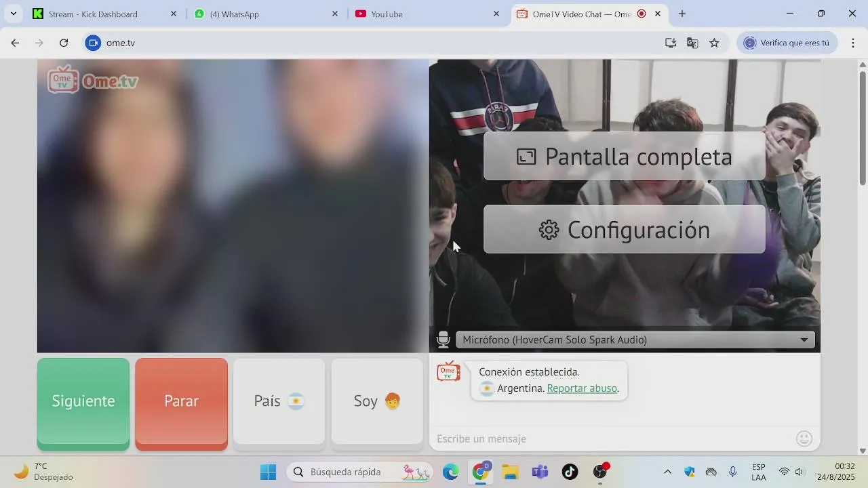Open the emoji picker in chat
Screen dimensions: 868x488
coord(804,439)
